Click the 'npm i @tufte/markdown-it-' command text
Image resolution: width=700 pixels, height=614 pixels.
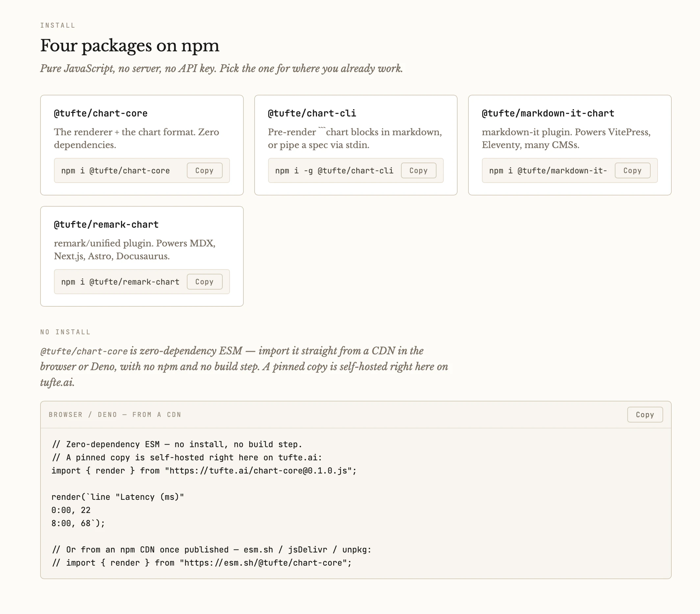tap(548, 171)
